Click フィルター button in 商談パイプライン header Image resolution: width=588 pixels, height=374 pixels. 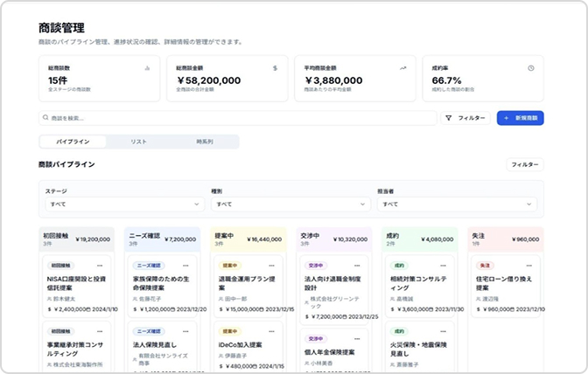pos(526,164)
